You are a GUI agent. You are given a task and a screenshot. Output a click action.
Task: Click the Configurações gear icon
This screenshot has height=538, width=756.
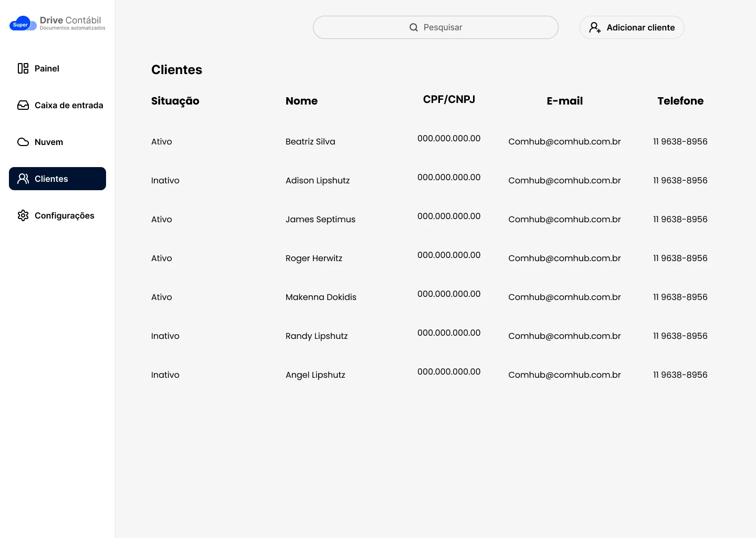tap(23, 215)
